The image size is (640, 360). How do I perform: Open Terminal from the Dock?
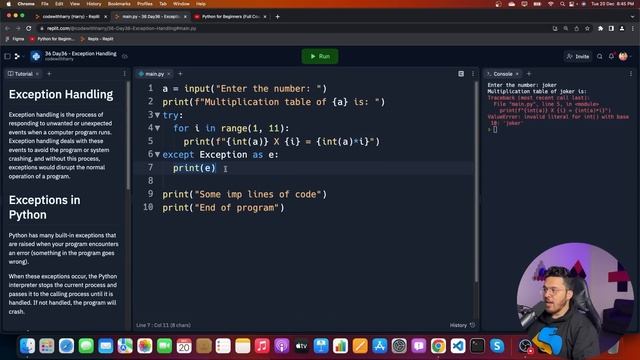477,346
